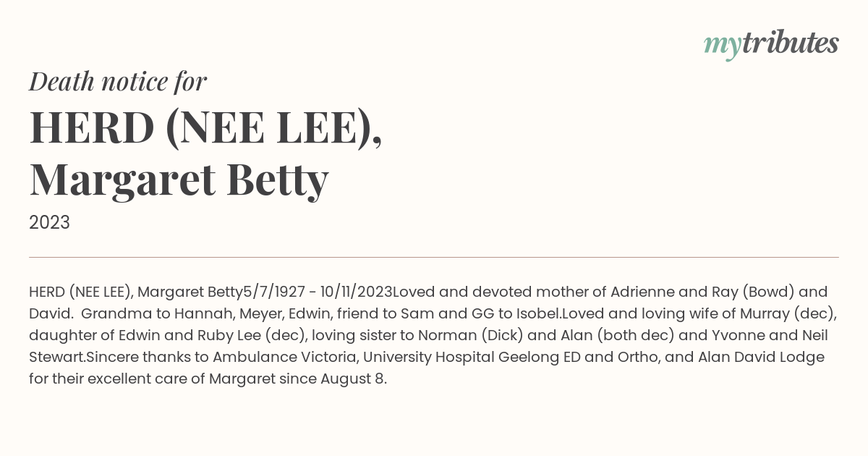The height and width of the screenshot is (456, 868).
Task: Click the mytributes logo
Action: tap(771, 44)
